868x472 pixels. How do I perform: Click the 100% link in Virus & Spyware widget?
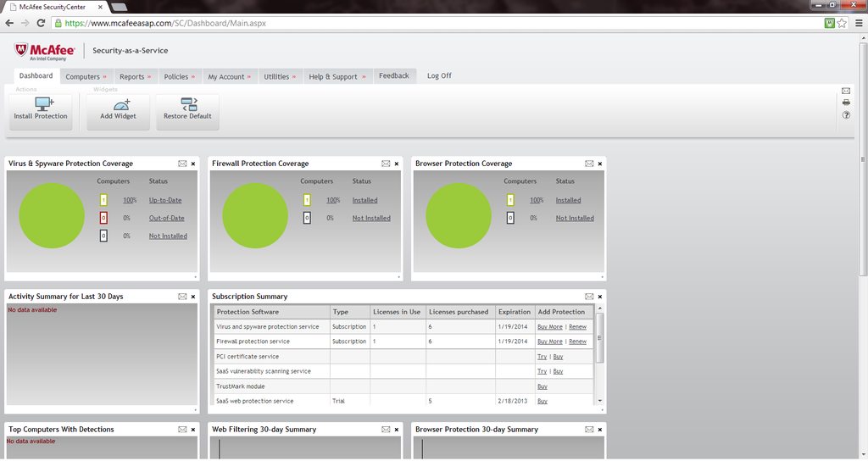(x=130, y=200)
